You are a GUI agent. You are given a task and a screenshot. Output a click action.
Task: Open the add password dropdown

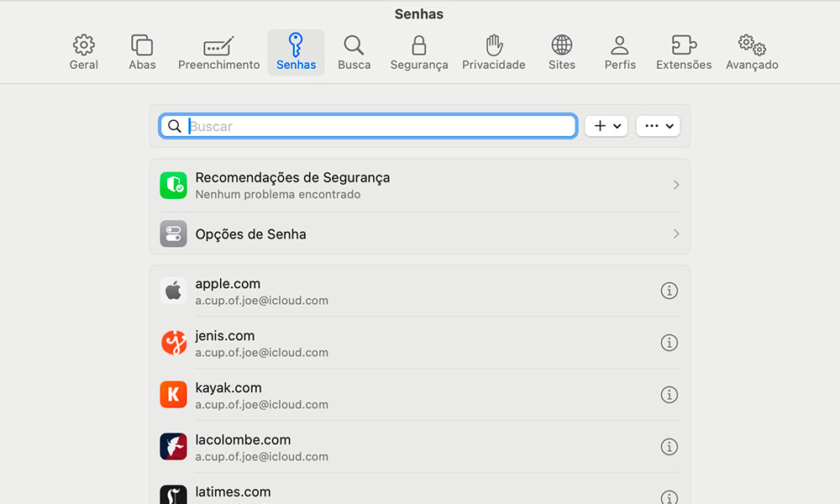pos(606,125)
